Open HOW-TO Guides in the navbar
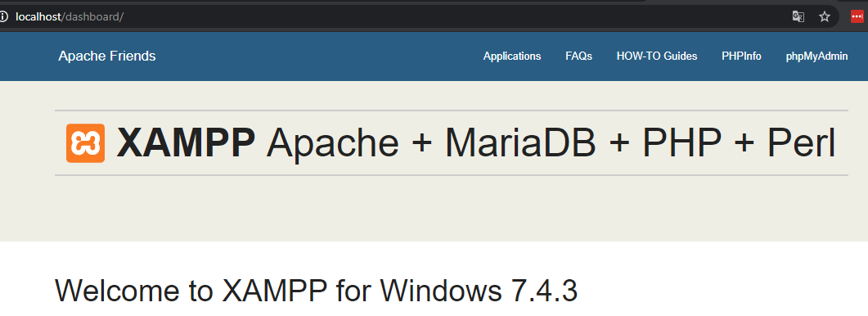Image resolution: width=868 pixels, height=316 pixels. tap(657, 56)
